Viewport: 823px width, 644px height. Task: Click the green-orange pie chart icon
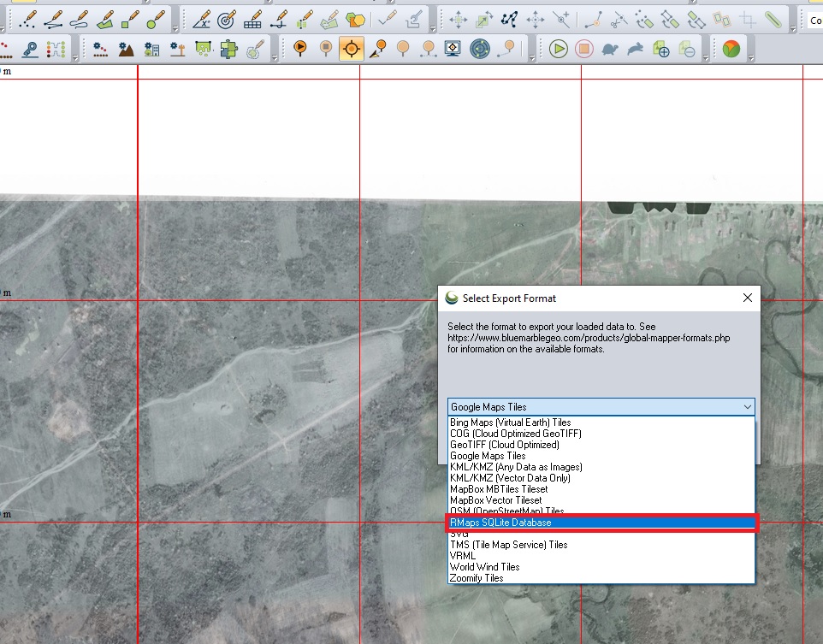(x=731, y=50)
